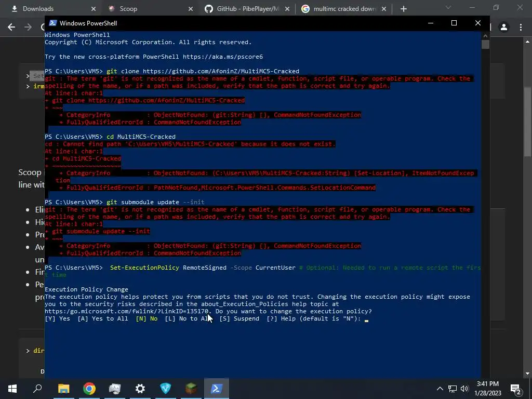
Task: Click the '[?] Help' option text
Action: pos(281,318)
